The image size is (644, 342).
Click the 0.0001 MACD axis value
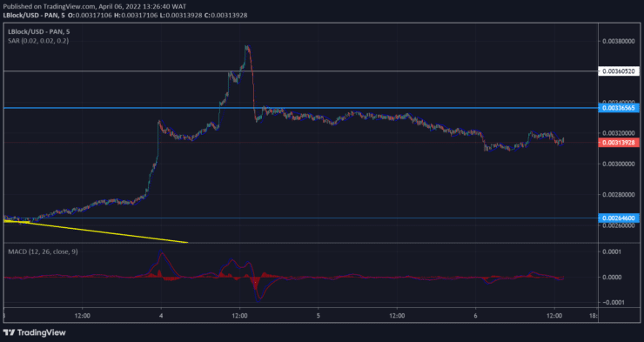(x=612, y=251)
